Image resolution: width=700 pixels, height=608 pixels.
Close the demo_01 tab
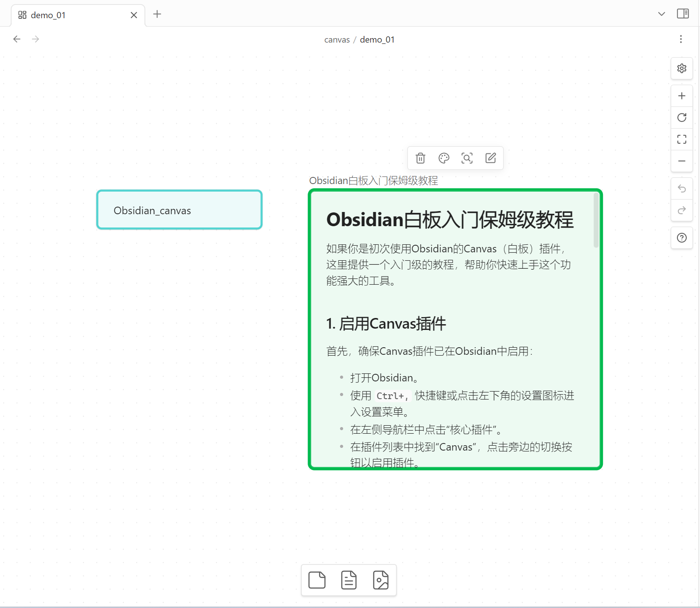pyautogui.click(x=134, y=15)
